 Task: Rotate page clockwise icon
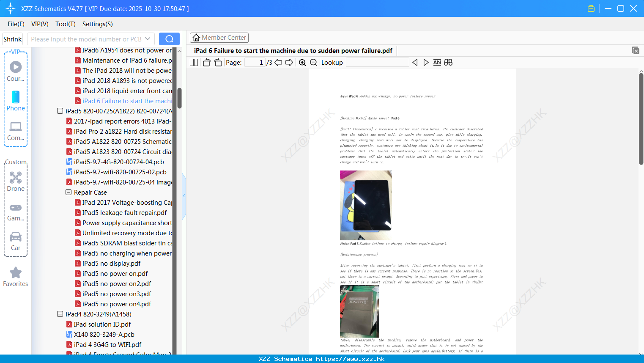(218, 63)
